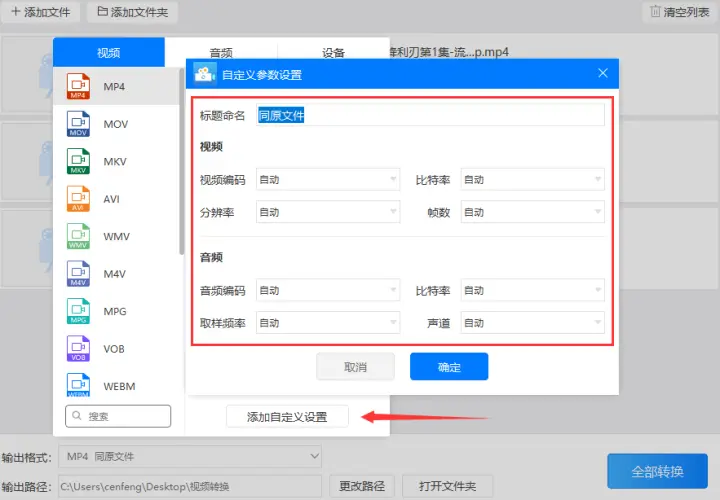Click 添加文件 button
Viewport: 720px width, 500px height.
pos(40,12)
